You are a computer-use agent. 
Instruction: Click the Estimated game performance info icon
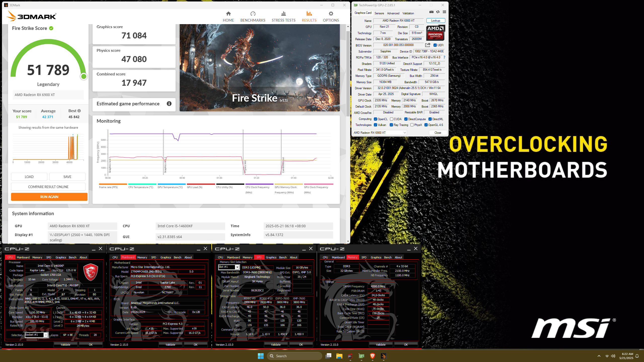(x=169, y=104)
